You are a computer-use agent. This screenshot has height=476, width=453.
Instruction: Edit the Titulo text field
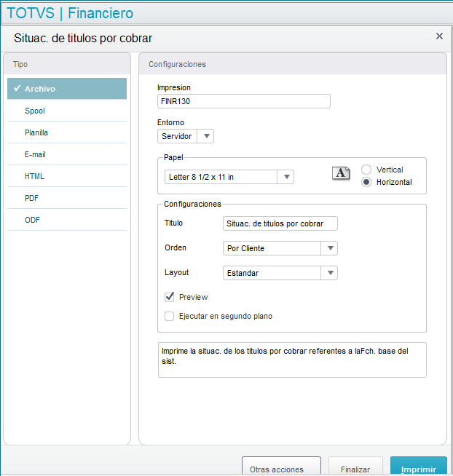(280, 223)
